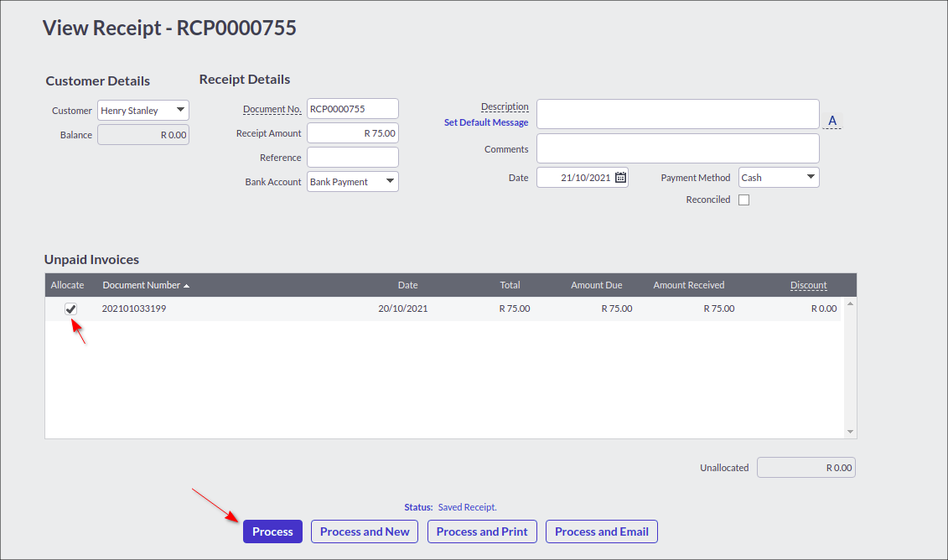948x560 pixels.
Task: Enable the Reconciled checkbox
Action: pos(743,199)
